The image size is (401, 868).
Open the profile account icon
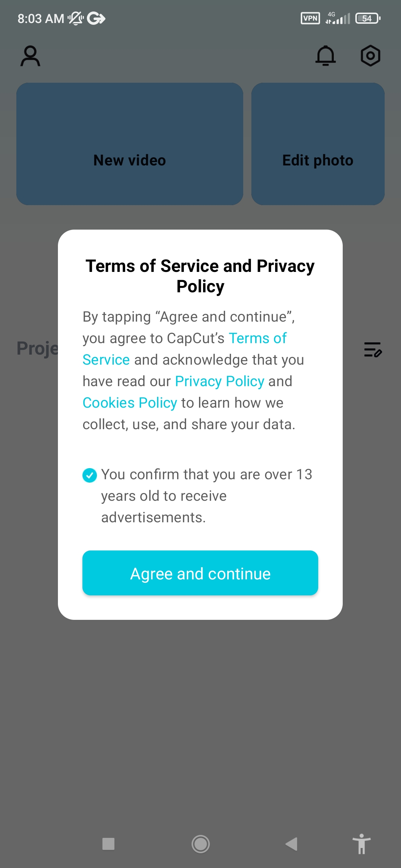(30, 56)
